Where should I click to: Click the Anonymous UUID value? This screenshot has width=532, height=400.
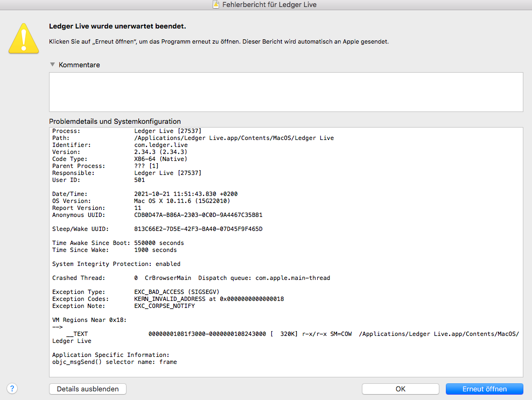coord(198,215)
